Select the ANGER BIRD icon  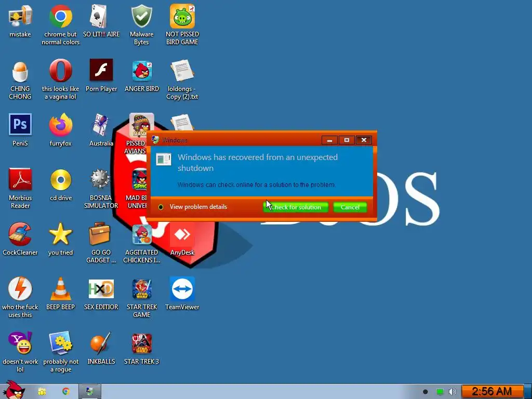coord(142,71)
